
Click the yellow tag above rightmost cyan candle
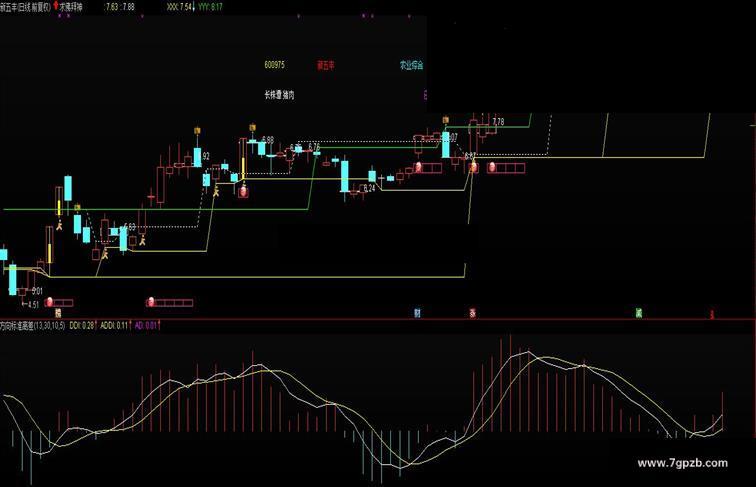point(446,120)
